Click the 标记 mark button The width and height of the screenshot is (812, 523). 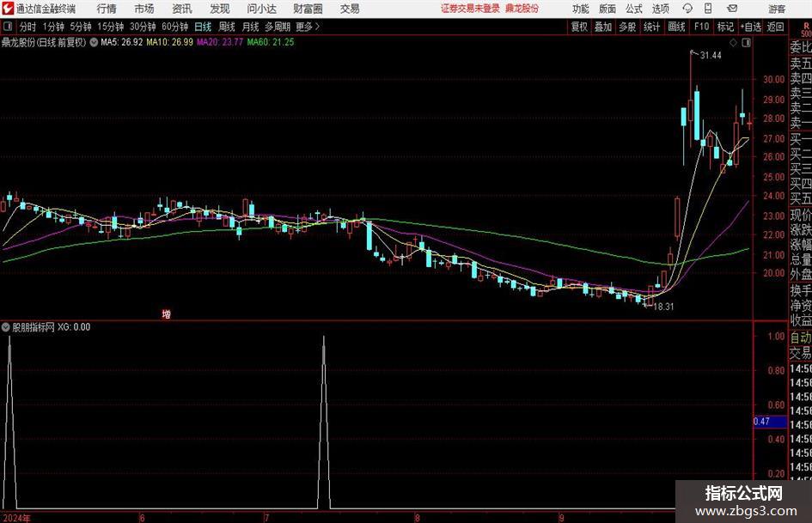(725, 27)
